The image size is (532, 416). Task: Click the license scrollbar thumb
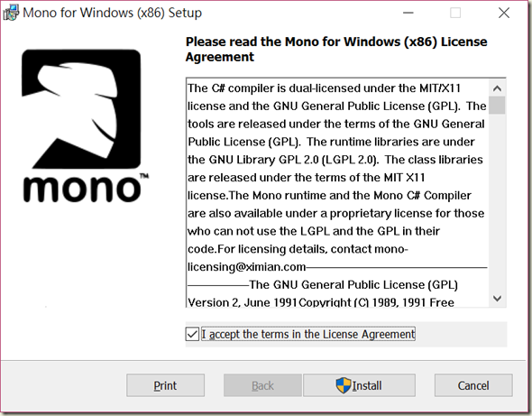[497, 106]
